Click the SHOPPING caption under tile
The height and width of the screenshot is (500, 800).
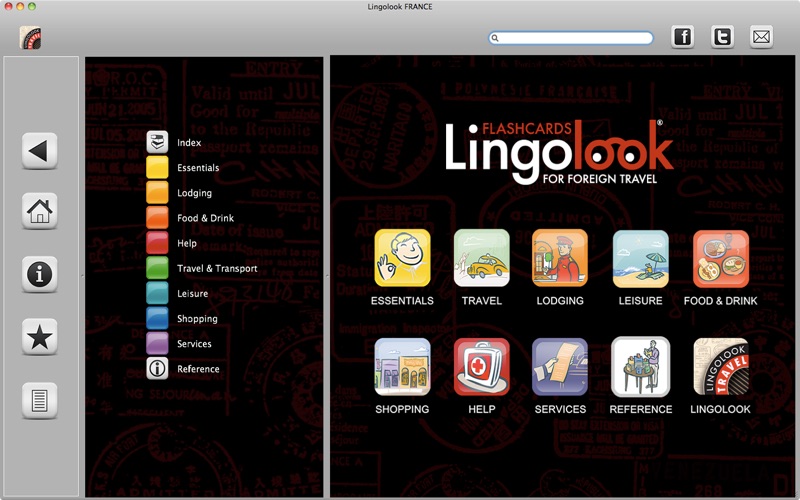pyautogui.click(x=402, y=409)
